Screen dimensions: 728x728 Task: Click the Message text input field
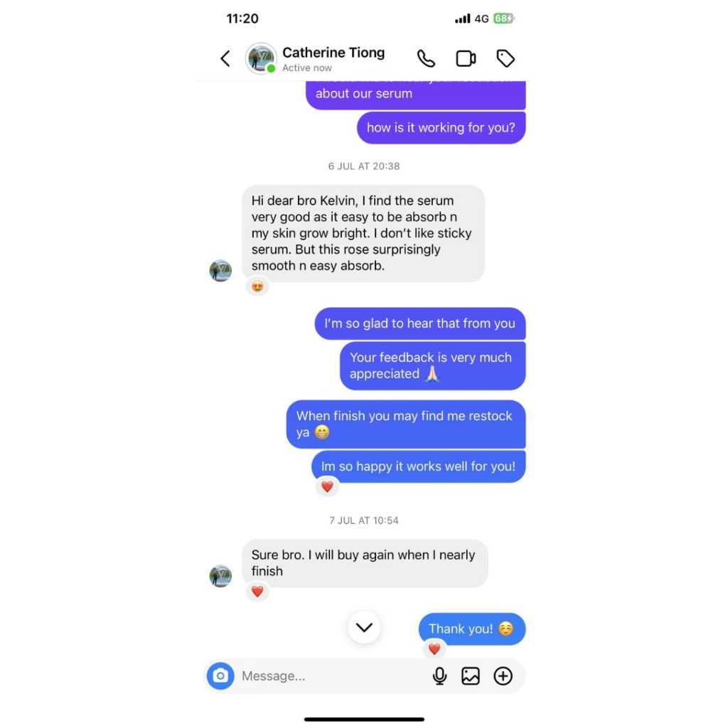click(x=332, y=676)
